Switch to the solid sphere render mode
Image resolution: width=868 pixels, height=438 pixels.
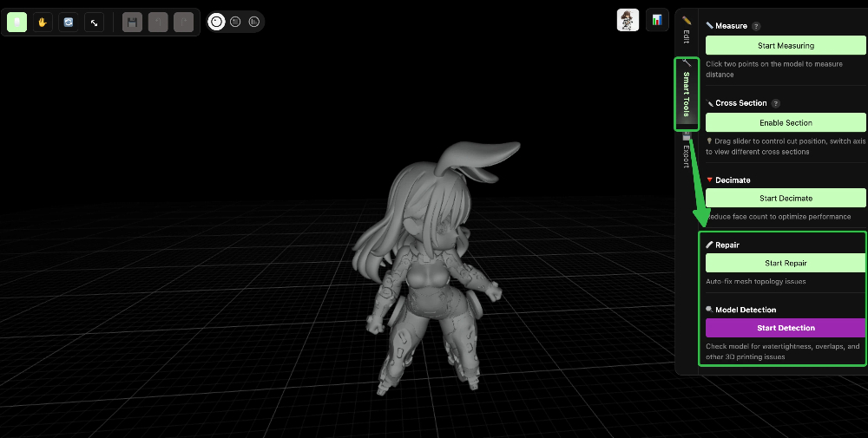click(216, 23)
